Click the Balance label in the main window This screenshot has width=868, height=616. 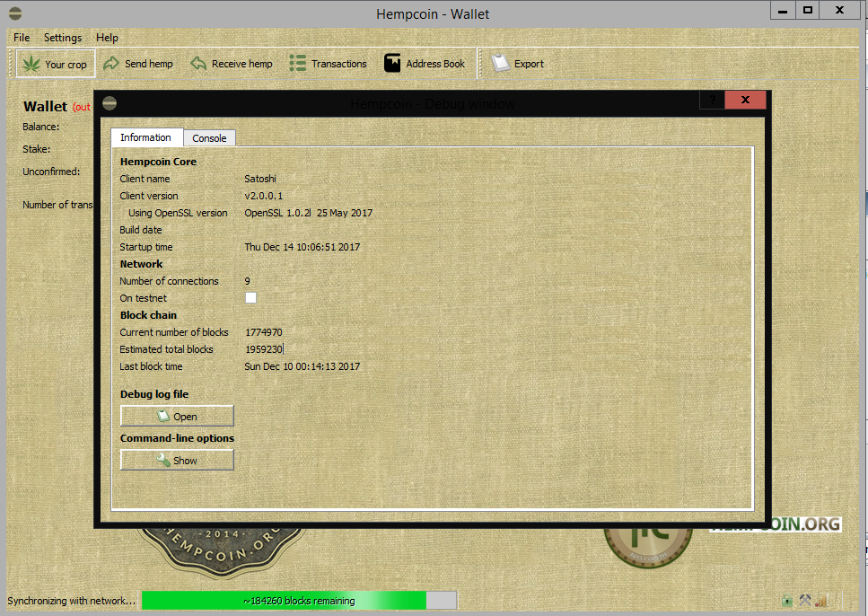41,127
